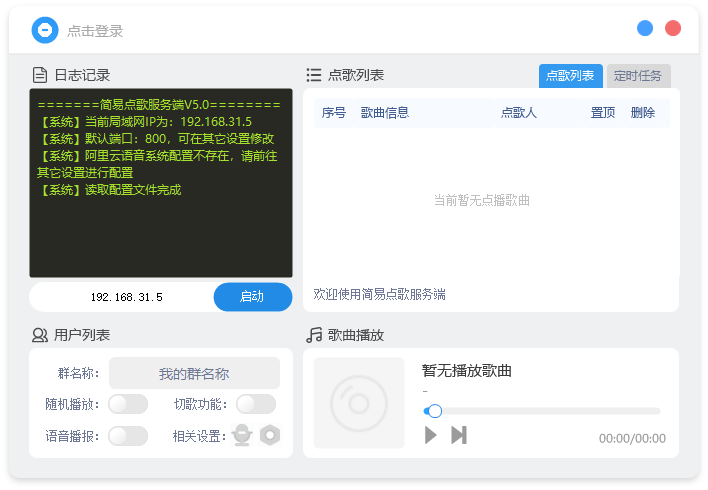Click log line 读取配置文件完成
The image size is (708, 490).
109,190
